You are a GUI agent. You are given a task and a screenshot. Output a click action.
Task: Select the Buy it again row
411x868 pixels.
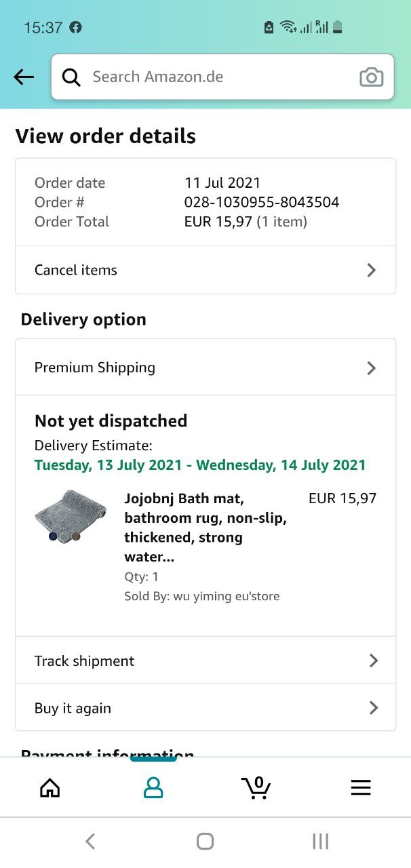click(205, 708)
